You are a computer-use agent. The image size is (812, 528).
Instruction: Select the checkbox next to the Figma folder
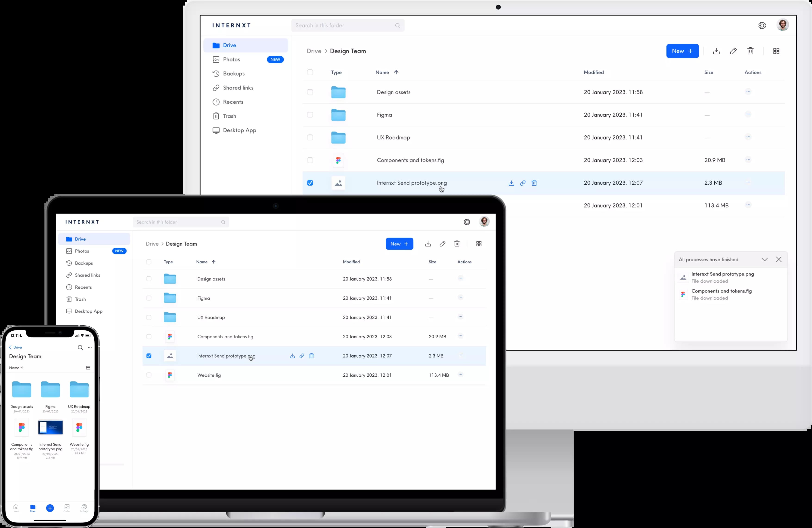tap(310, 115)
